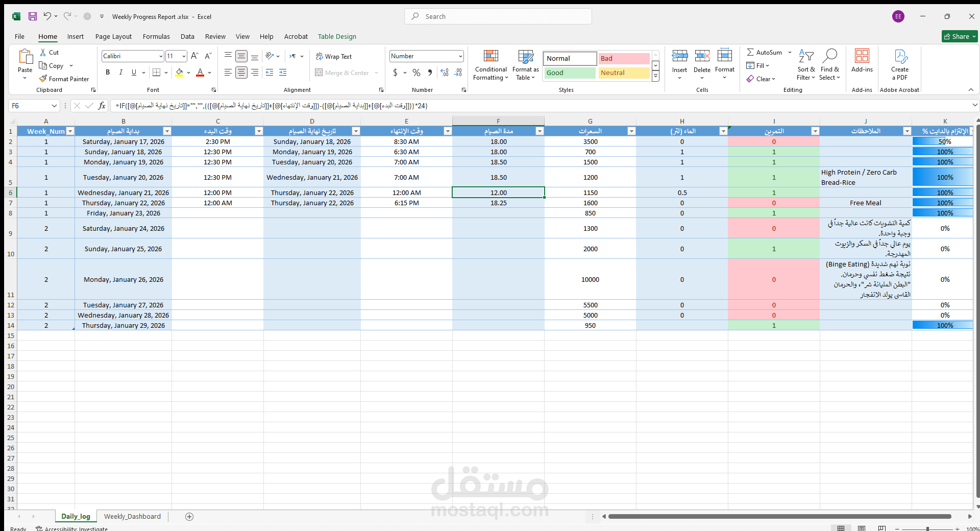
Task: Open the Week_Num column filter dropdown
Action: [x=71, y=131]
